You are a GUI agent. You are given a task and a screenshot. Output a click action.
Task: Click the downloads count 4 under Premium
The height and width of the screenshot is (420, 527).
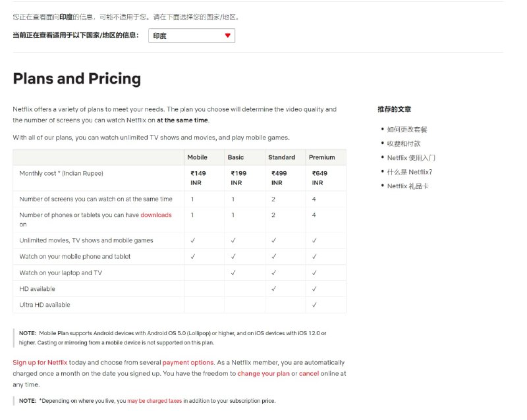(x=314, y=215)
